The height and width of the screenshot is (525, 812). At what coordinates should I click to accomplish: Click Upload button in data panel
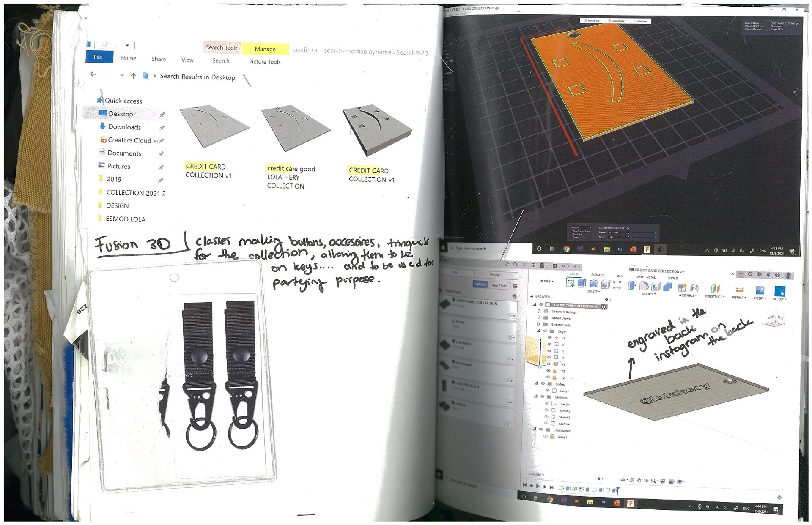pos(480,284)
